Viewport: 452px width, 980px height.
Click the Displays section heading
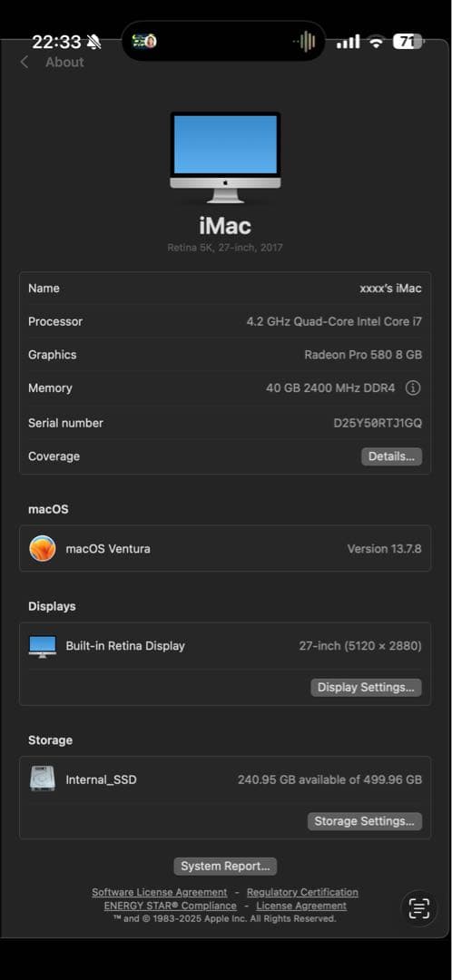[52, 606]
